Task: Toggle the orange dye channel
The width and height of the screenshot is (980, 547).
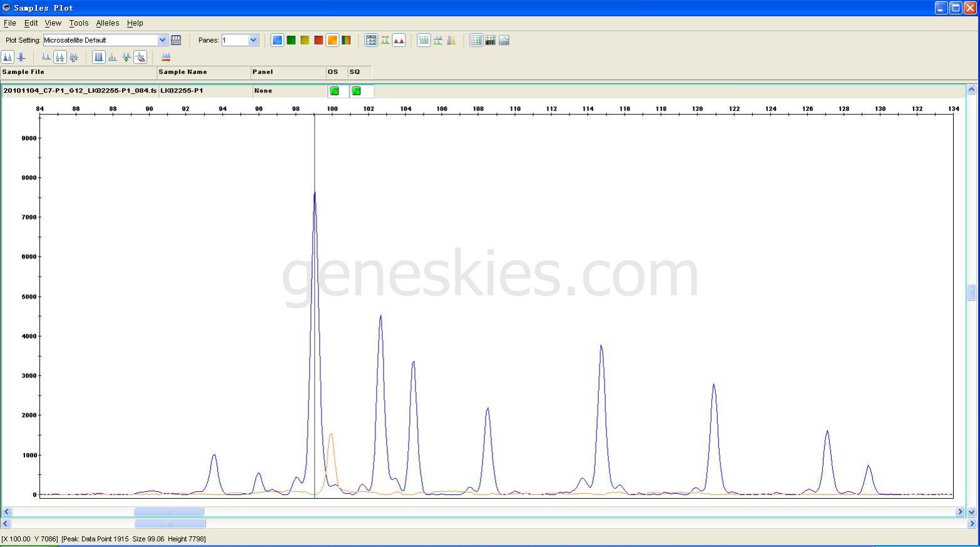Action: coord(332,40)
